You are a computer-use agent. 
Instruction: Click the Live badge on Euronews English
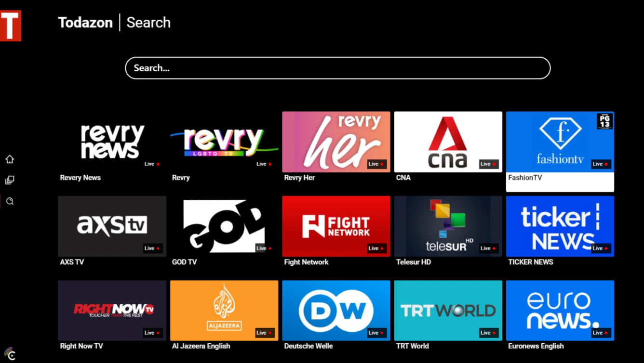(x=601, y=333)
